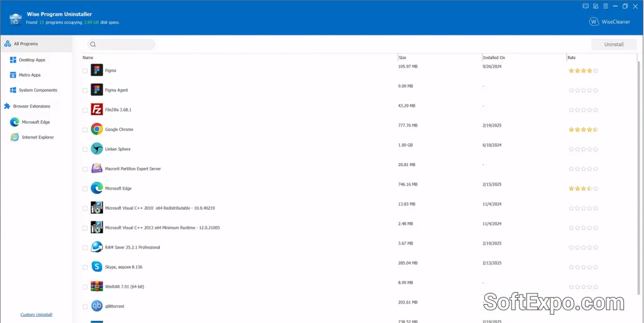Select the FileZilla 3.68.1 program icon

tap(97, 110)
